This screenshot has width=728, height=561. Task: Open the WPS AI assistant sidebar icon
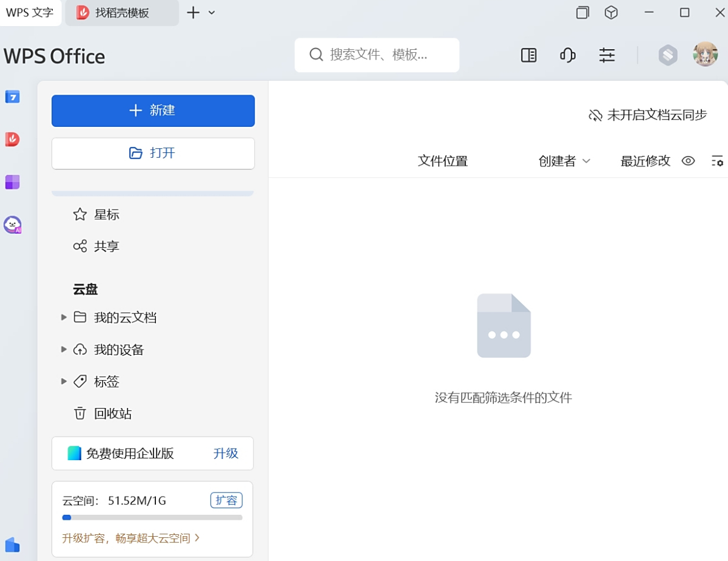pyautogui.click(x=13, y=225)
